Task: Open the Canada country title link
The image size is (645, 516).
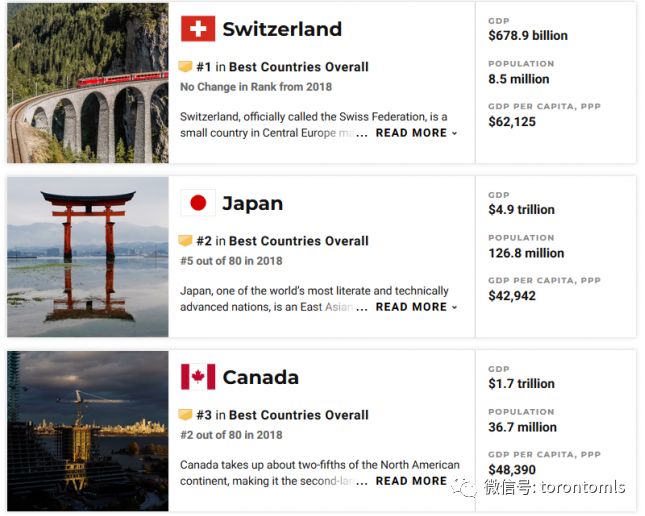Action: point(261,377)
